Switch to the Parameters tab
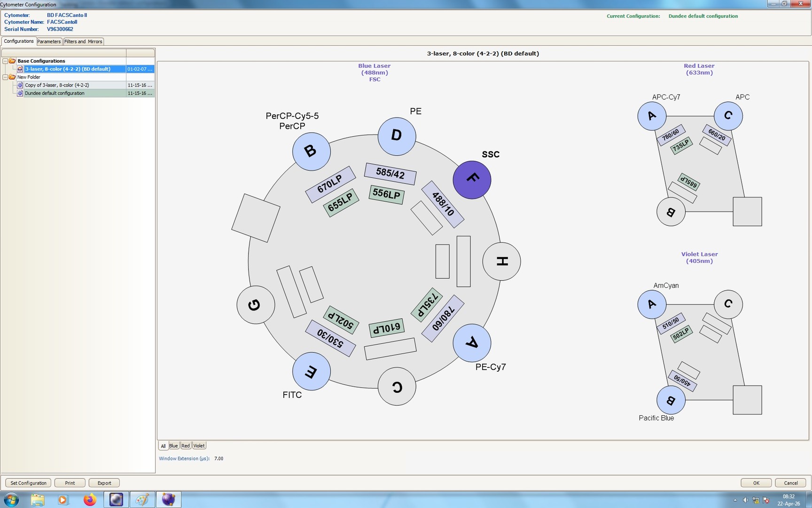This screenshot has height=508, width=812. click(49, 41)
